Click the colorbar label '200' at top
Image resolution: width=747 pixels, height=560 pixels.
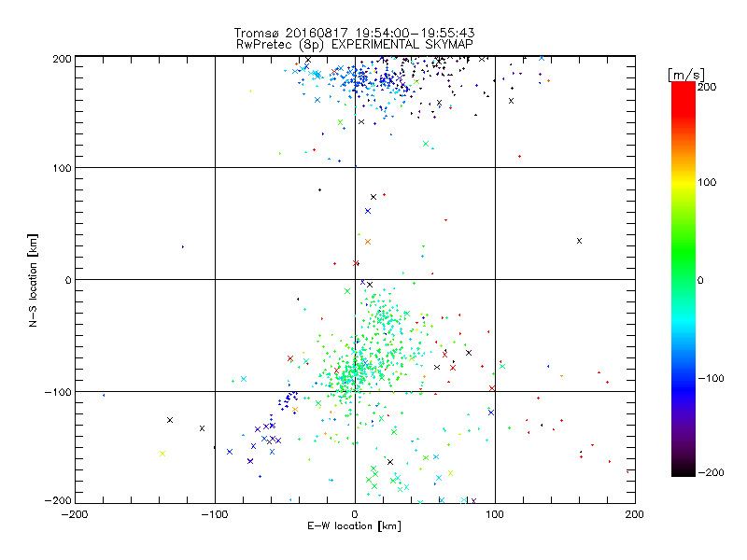pyautogui.click(x=707, y=87)
